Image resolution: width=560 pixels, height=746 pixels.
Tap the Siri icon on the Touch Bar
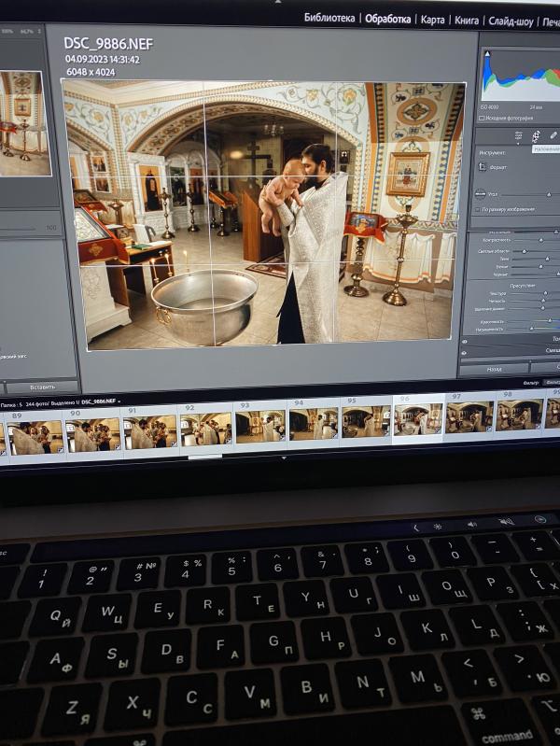click(x=540, y=519)
